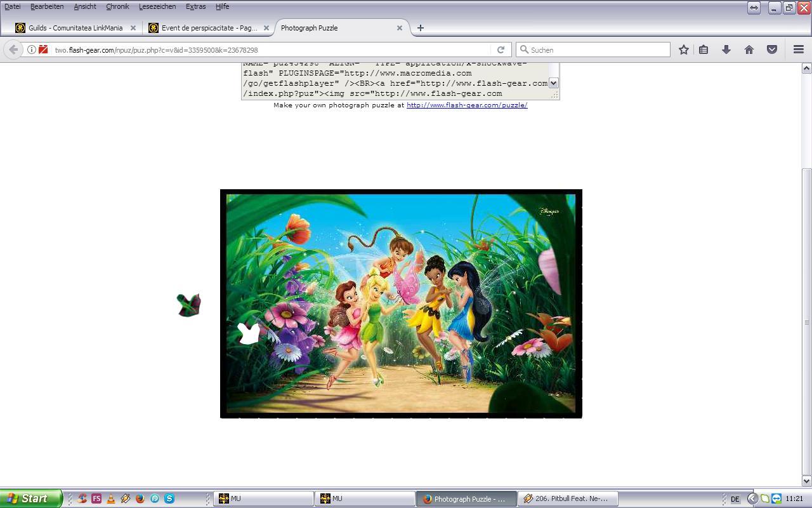Open the downloads arrow icon

pos(726,50)
